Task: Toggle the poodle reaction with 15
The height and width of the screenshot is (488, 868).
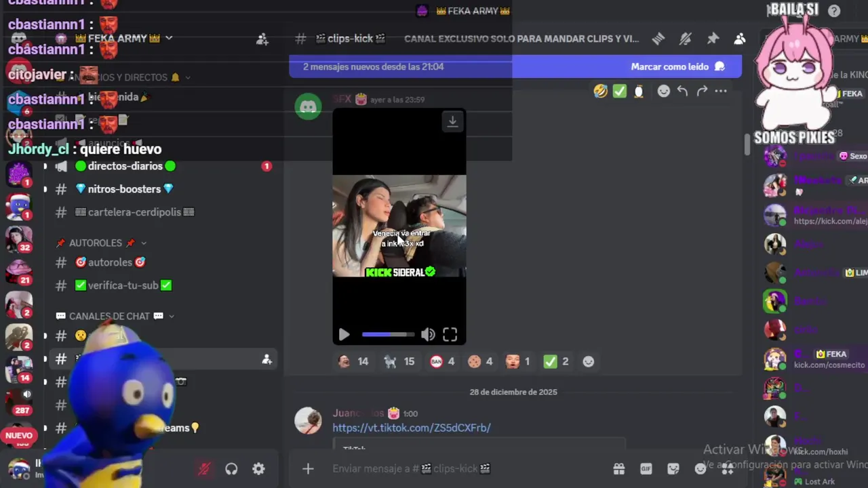Action: 399,362
